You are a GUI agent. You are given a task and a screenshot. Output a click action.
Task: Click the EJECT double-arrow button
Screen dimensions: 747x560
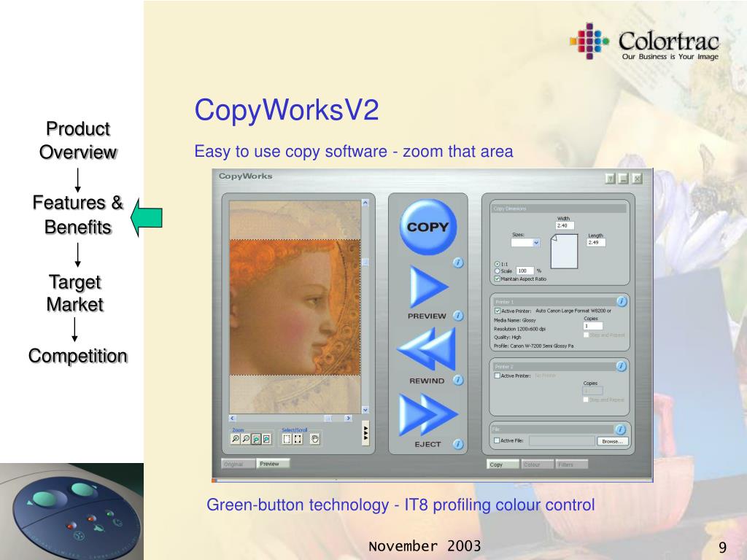427,414
